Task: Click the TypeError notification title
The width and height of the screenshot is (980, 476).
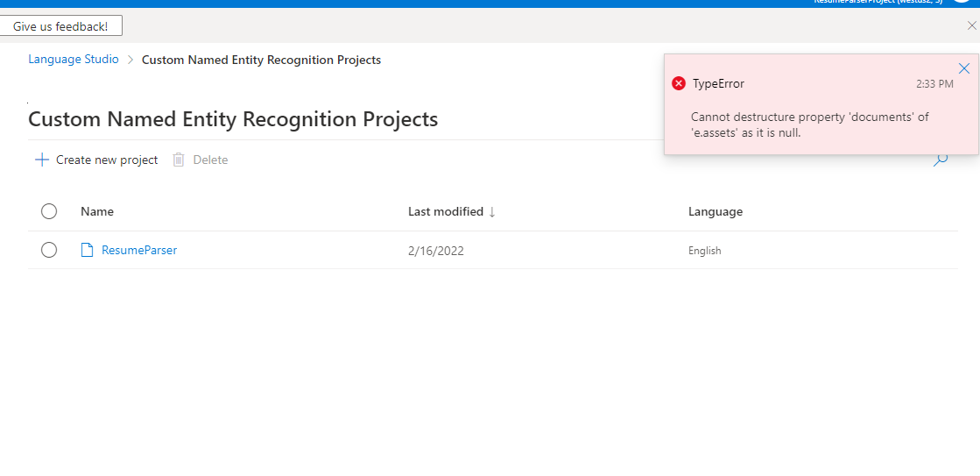Action: 718,83
